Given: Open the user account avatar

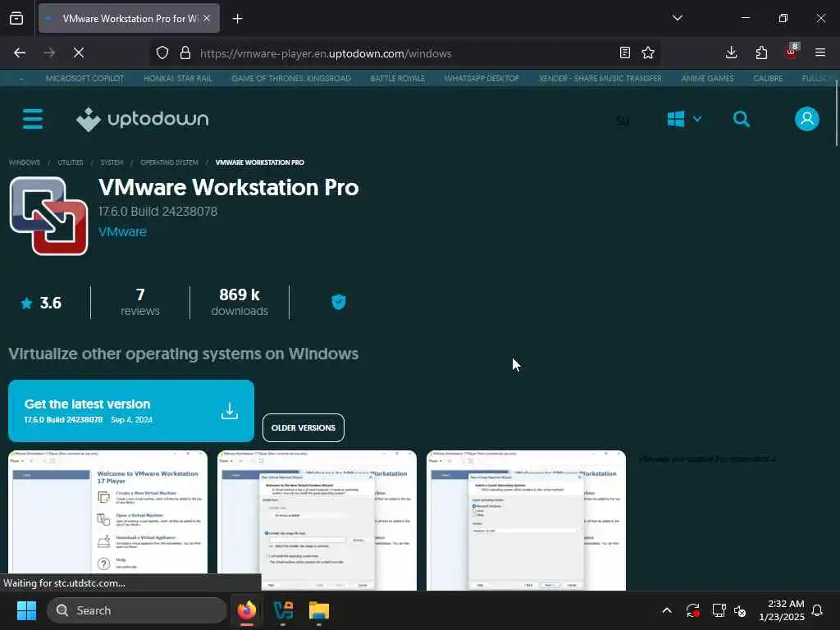Looking at the screenshot, I should pos(807,119).
